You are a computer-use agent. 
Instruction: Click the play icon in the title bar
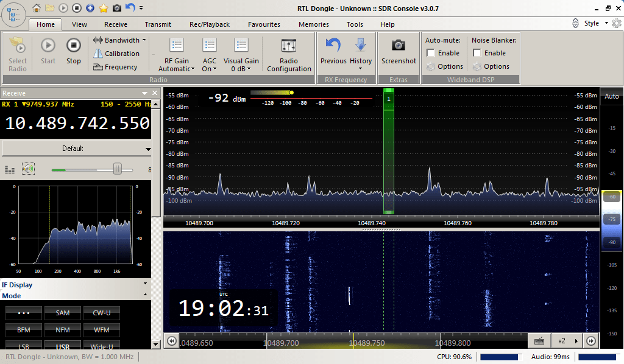63,7
